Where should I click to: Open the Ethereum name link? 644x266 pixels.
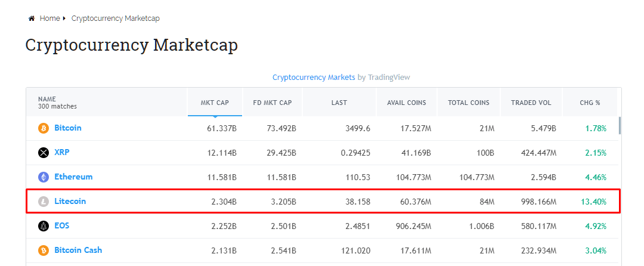point(73,177)
